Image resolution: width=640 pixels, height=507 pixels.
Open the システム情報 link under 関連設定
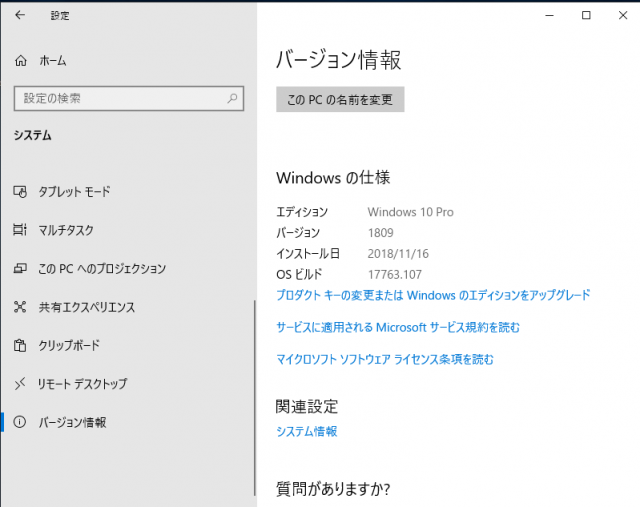pos(306,431)
